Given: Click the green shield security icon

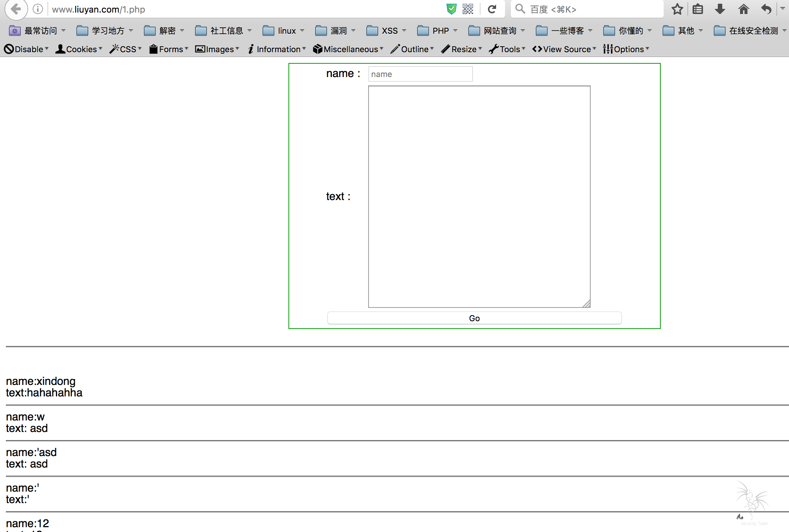Looking at the screenshot, I should tap(451, 9).
